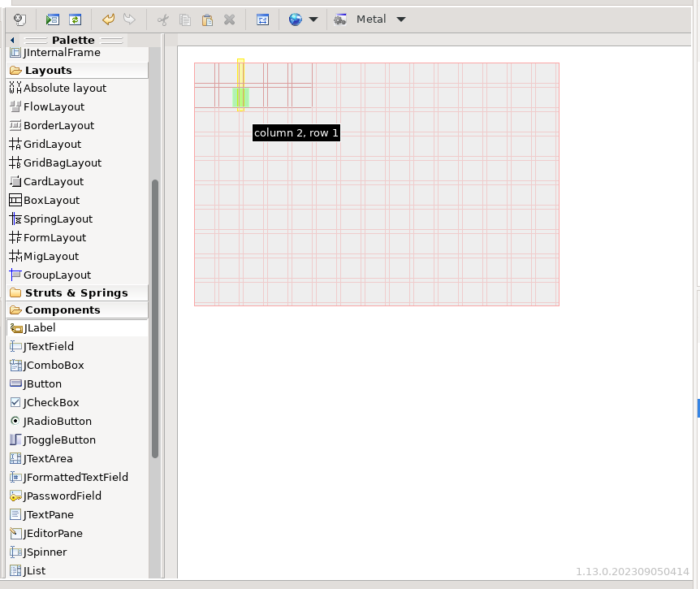Collapse the Layouts palette category
This screenshot has width=700, height=589.
point(48,70)
